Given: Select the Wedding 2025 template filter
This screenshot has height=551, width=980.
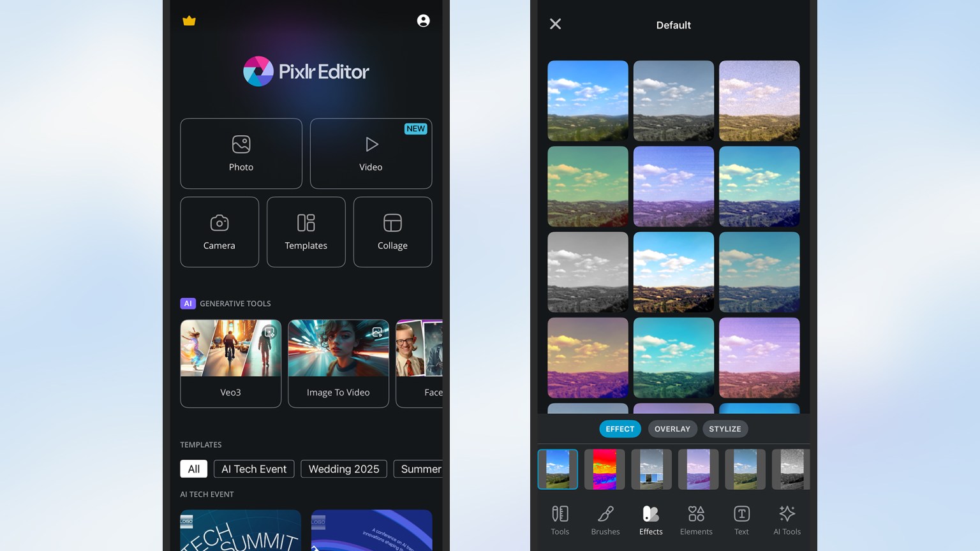Looking at the screenshot, I should tap(343, 469).
